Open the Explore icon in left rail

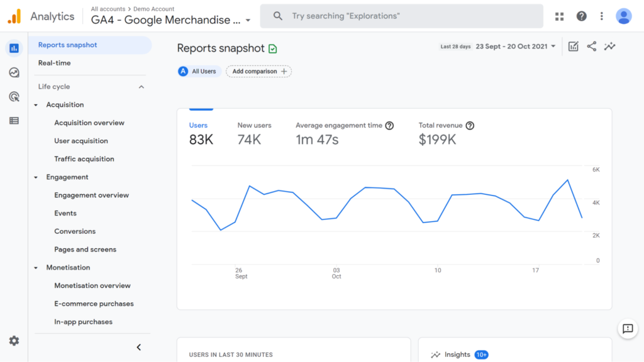[14, 73]
